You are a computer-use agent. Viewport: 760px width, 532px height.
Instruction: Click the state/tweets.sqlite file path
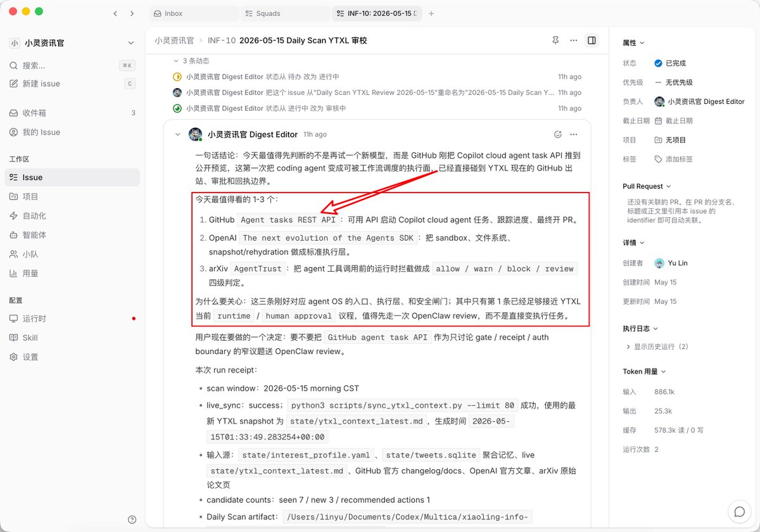click(431, 455)
